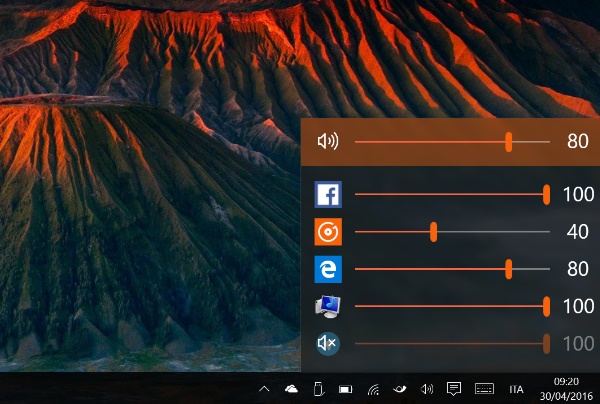The width and height of the screenshot is (600, 404).
Task: Click the phone device icon in tray
Action: coord(318,389)
